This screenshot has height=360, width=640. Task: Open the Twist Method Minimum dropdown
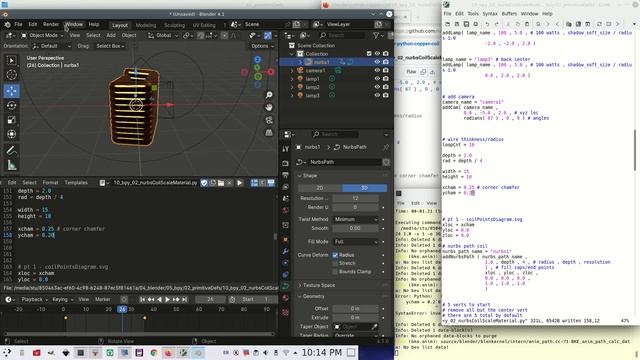pos(356,219)
